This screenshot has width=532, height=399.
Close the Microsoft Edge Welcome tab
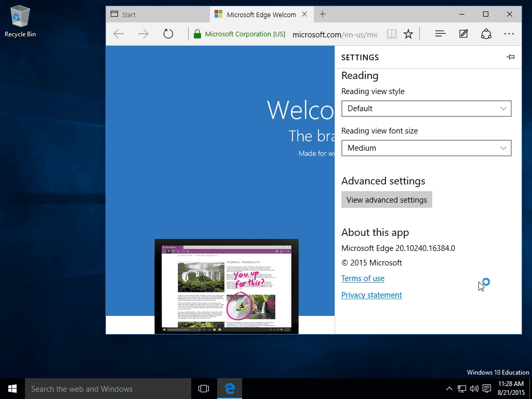click(304, 14)
